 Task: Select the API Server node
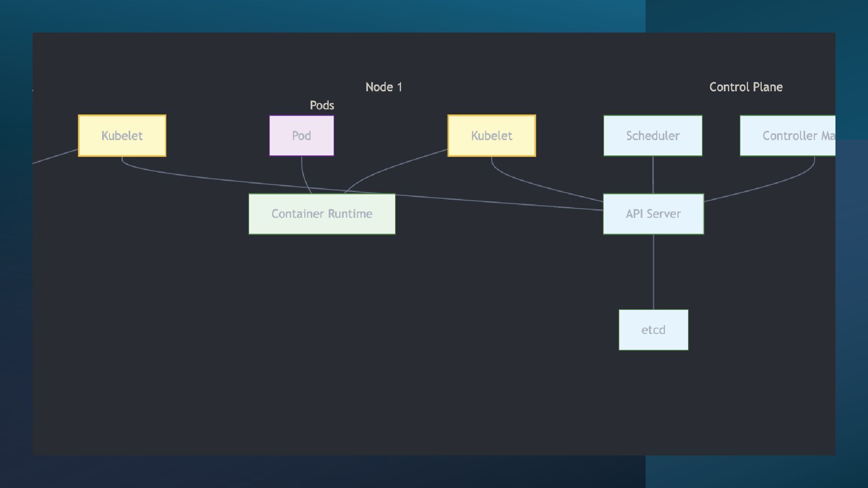point(653,214)
